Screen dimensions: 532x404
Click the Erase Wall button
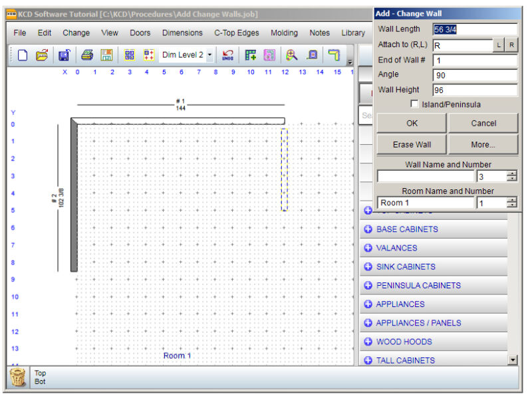pyautogui.click(x=412, y=144)
